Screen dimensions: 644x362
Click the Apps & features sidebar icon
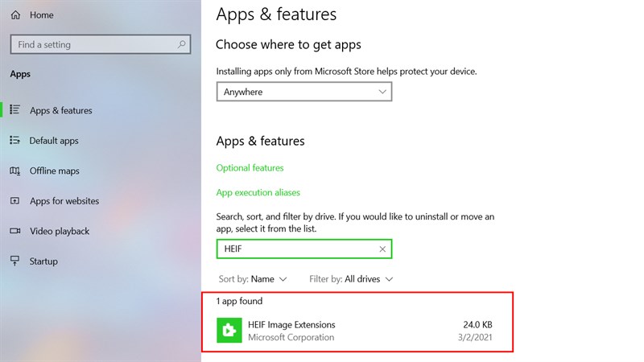(x=15, y=110)
